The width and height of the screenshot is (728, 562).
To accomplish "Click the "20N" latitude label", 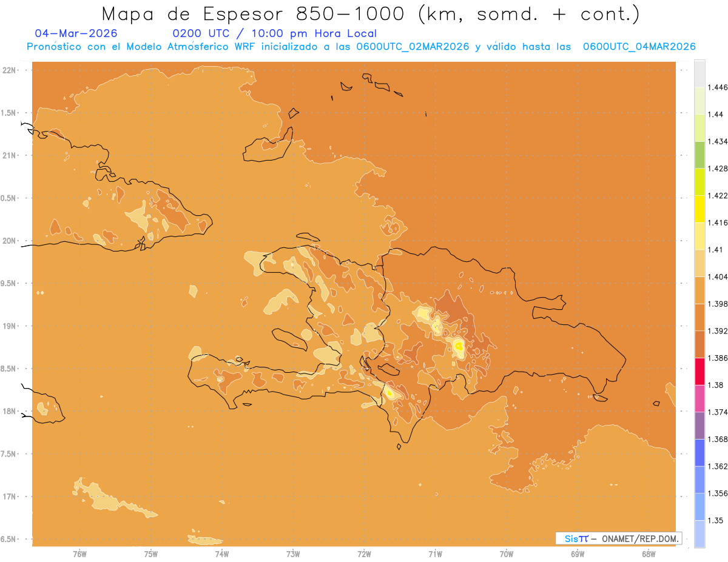I will coord(8,241).
